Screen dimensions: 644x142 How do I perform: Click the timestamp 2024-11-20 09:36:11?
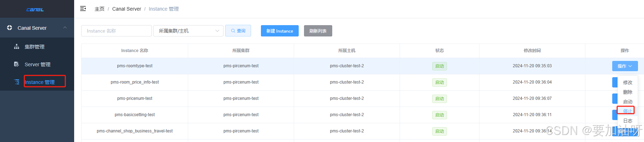[x=532, y=115]
